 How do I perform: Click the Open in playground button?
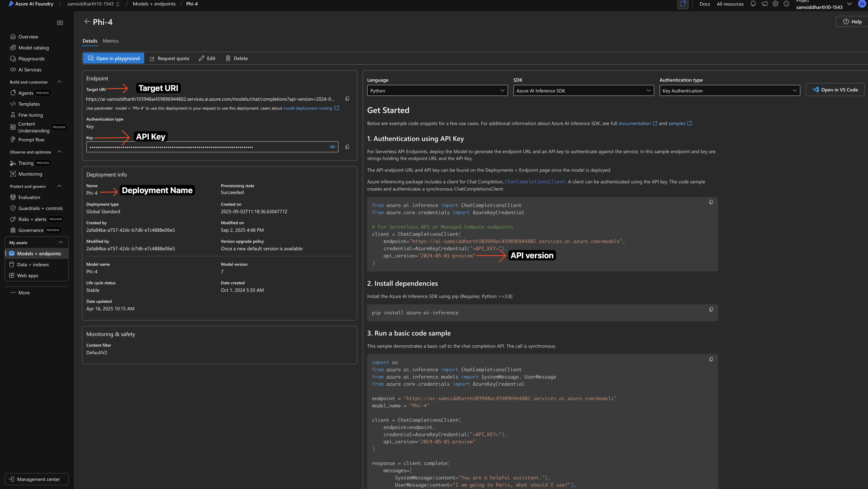tap(113, 58)
